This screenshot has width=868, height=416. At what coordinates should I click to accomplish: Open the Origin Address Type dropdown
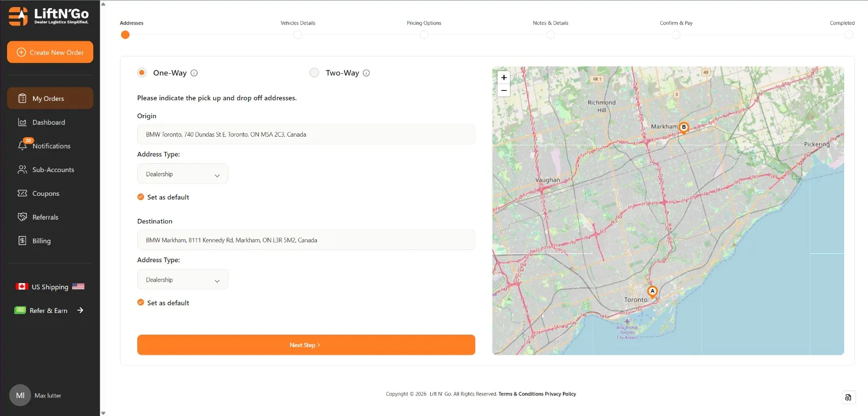tap(183, 174)
